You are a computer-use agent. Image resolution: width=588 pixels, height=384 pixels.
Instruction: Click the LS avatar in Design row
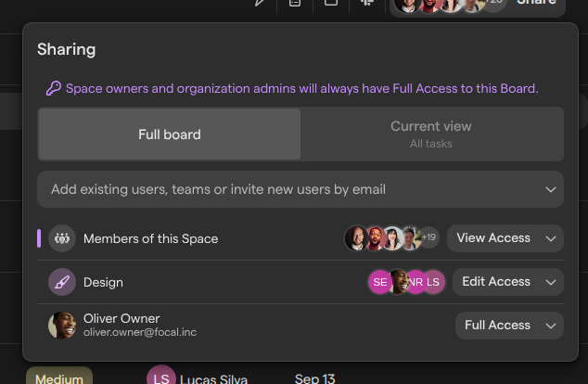pyautogui.click(x=435, y=282)
